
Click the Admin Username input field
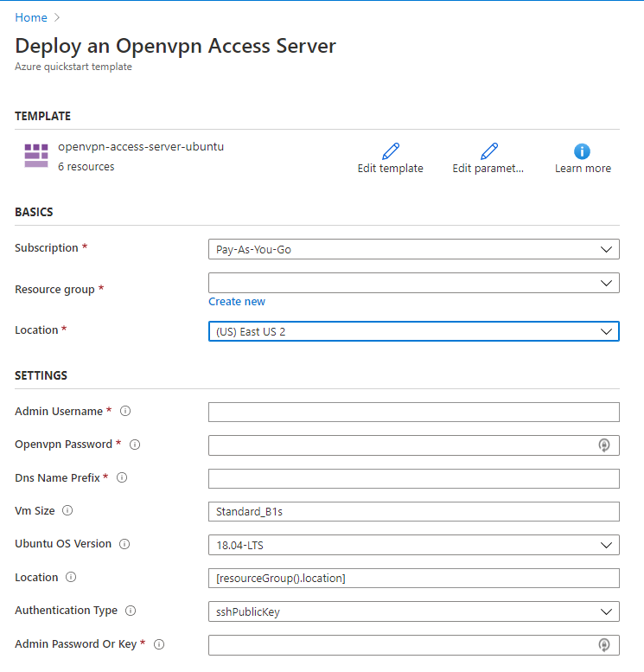click(x=413, y=412)
